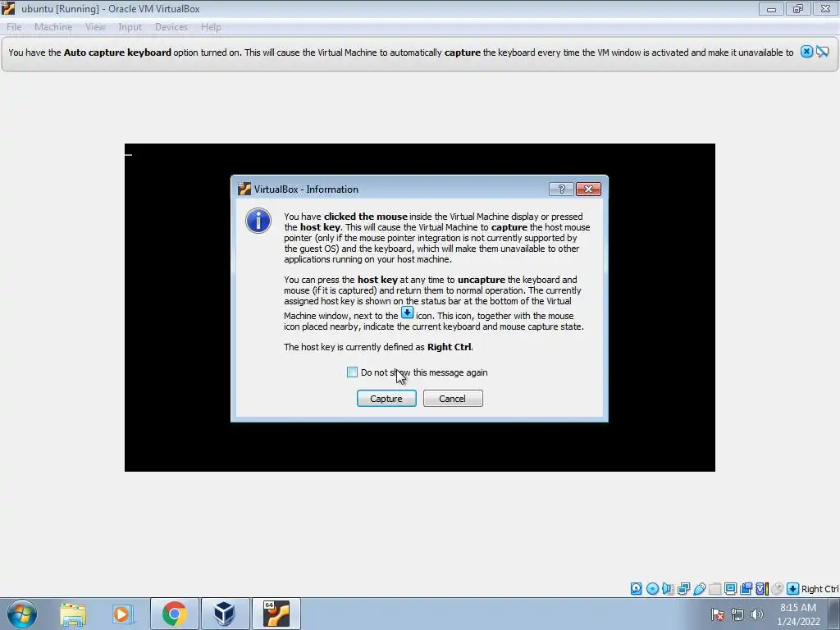The height and width of the screenshot is (630, 840).
Task: Open the volume speaker tray icon
Action: (x=756, y=614)
